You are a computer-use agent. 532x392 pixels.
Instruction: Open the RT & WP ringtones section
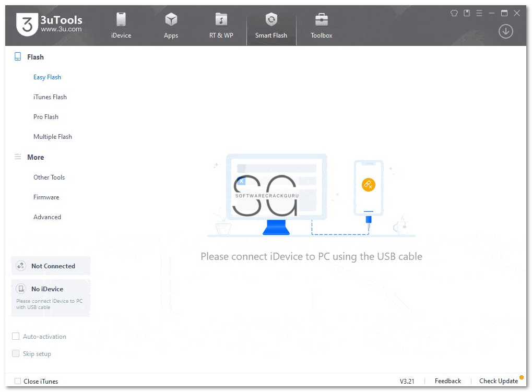point(221,26)
